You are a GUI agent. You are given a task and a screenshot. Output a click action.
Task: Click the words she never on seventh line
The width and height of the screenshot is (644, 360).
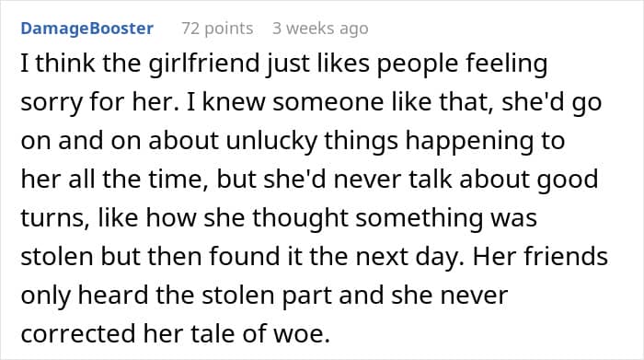click(x=449, y=295)
